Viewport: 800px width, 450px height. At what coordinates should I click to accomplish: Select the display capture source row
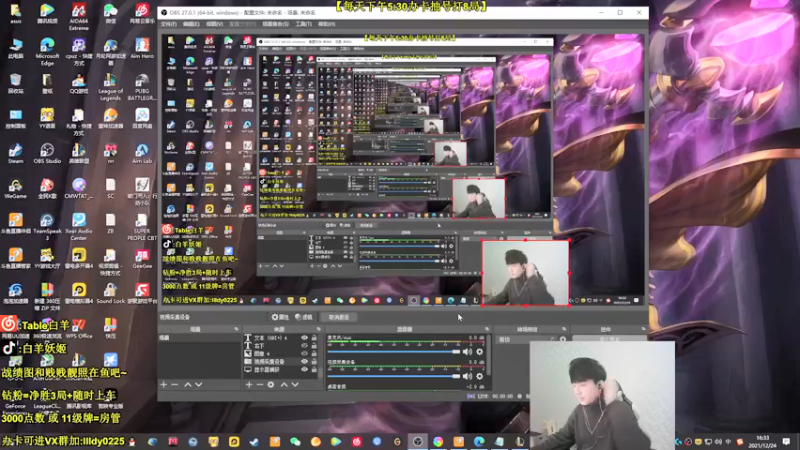(x=282, y=369)
